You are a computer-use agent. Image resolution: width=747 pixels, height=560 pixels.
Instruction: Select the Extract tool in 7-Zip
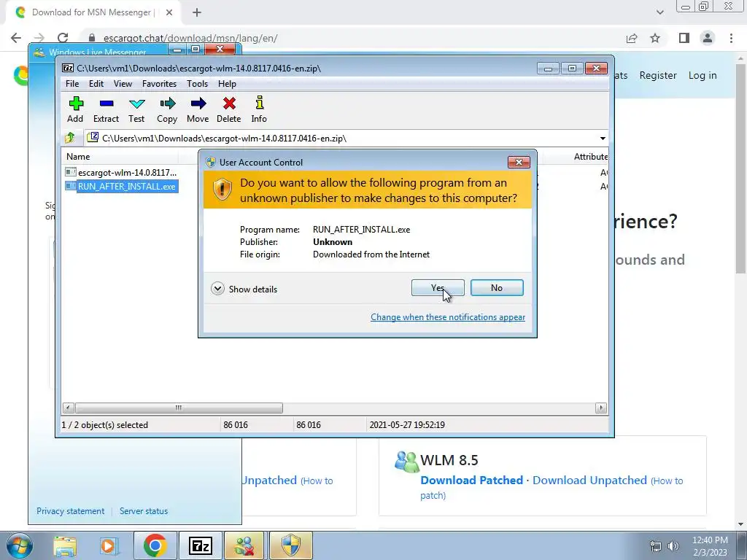[106, 110]
